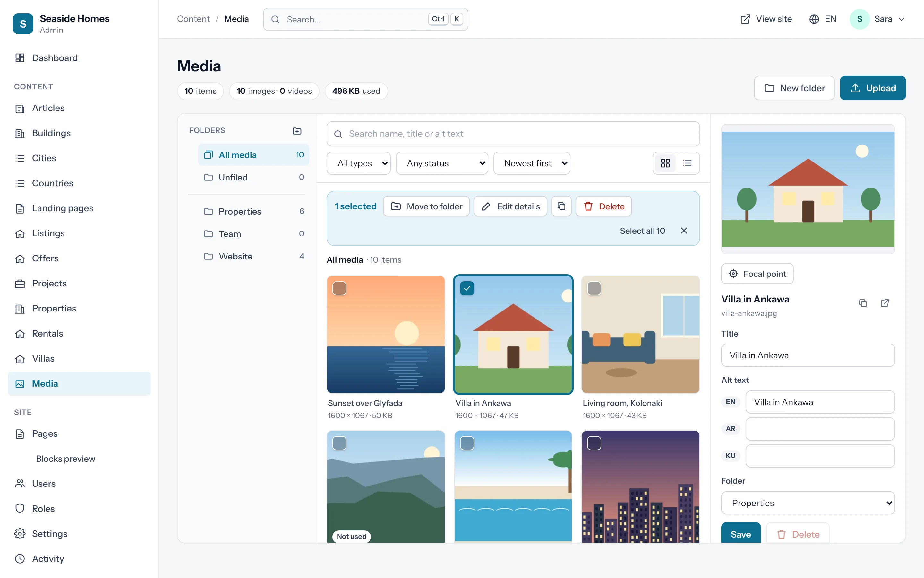The image size is (924, 578).
Task: Select the Website folder
Action: pos(253,256)
